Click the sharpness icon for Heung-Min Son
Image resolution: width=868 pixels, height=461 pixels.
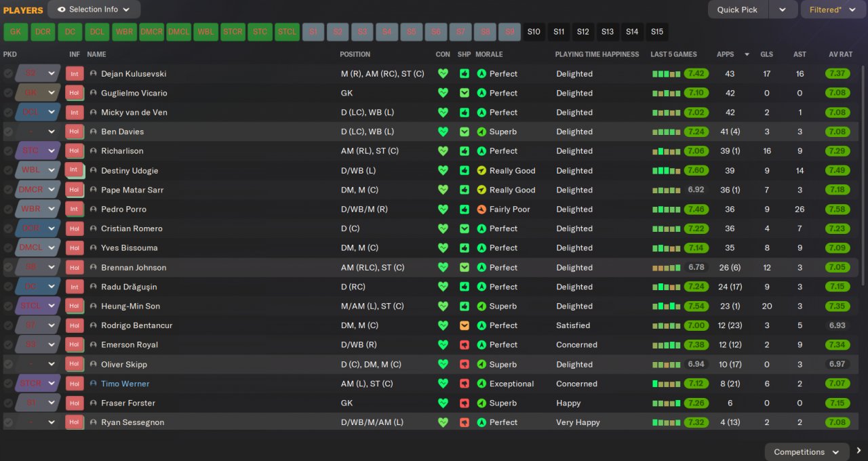[x=465, y=306]
